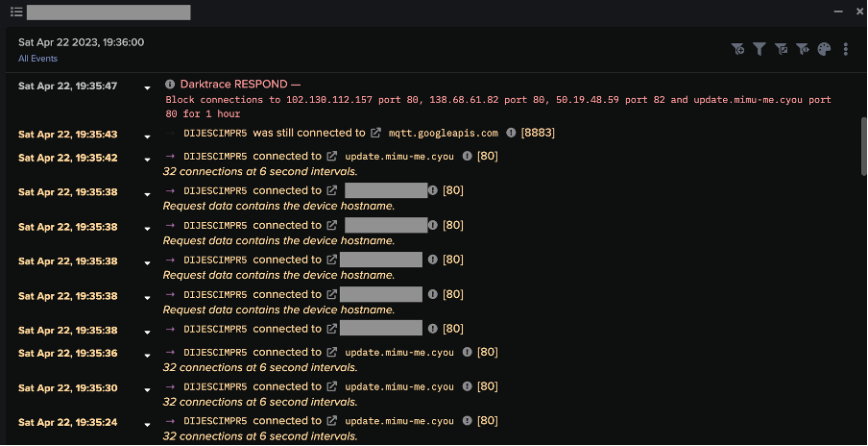This screenshot has height=446, width=868.
Task: Click the [80] port in 19:35:42 row
Action: coord(488,157)
